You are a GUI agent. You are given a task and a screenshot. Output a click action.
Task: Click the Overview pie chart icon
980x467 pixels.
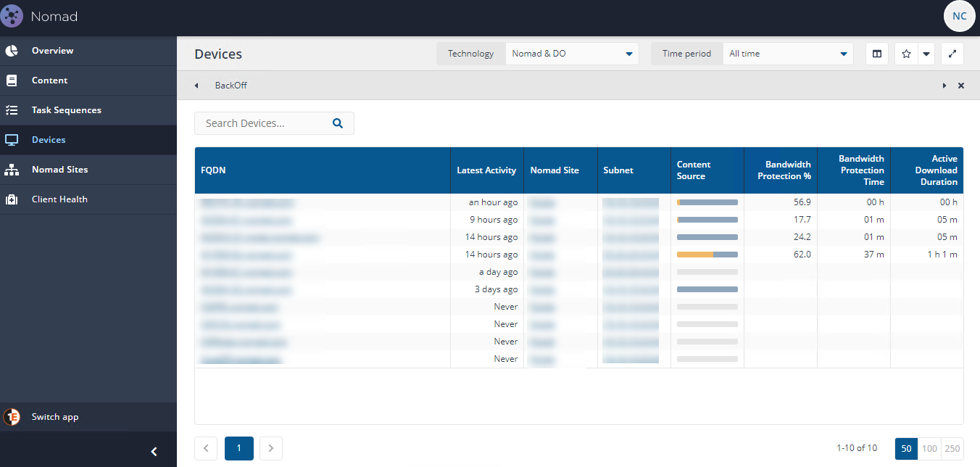[12, 51]
